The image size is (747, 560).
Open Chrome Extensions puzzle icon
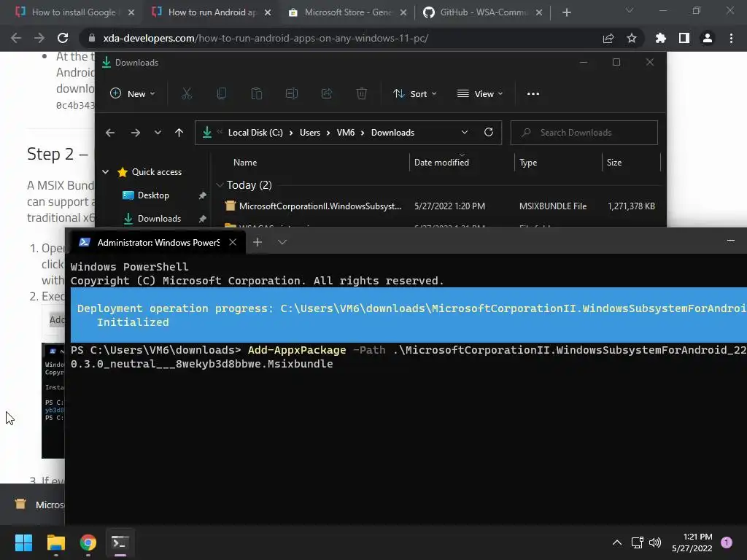point(661,38)
